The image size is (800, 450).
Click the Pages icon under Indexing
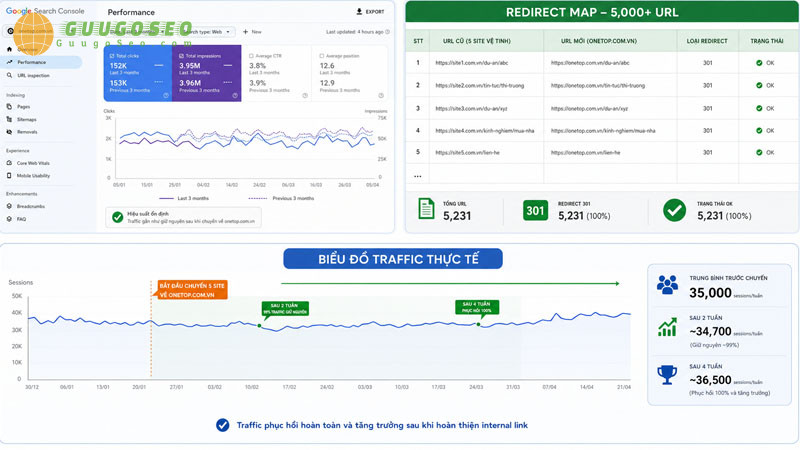click(x=9, y=107)
